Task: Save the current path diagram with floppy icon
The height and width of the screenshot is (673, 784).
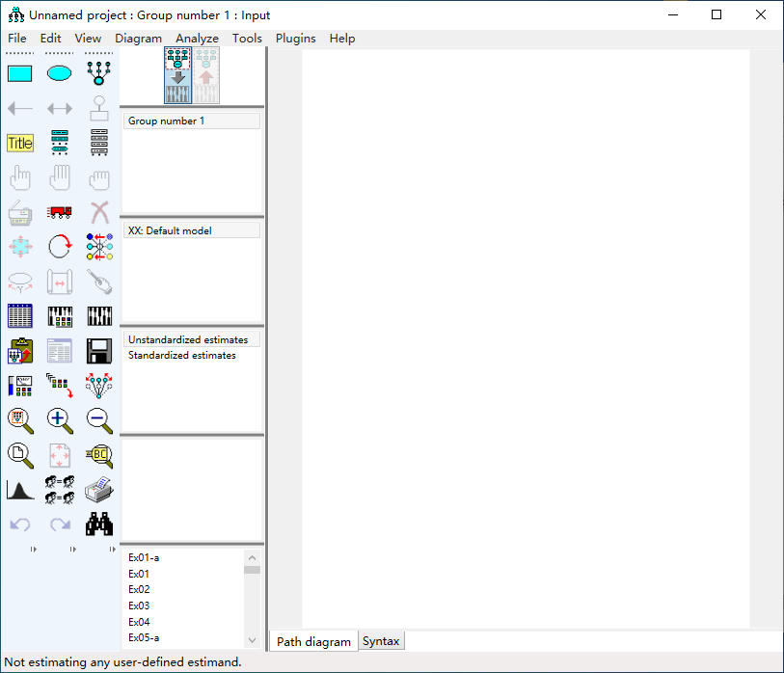Action: 99,351
